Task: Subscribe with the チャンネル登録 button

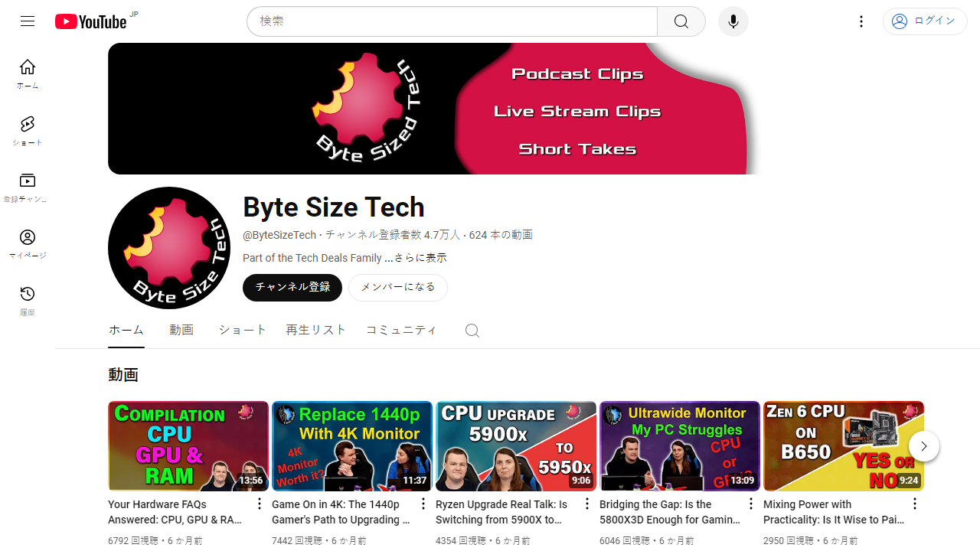Action: pyautogui.click(x=292, y=288)
